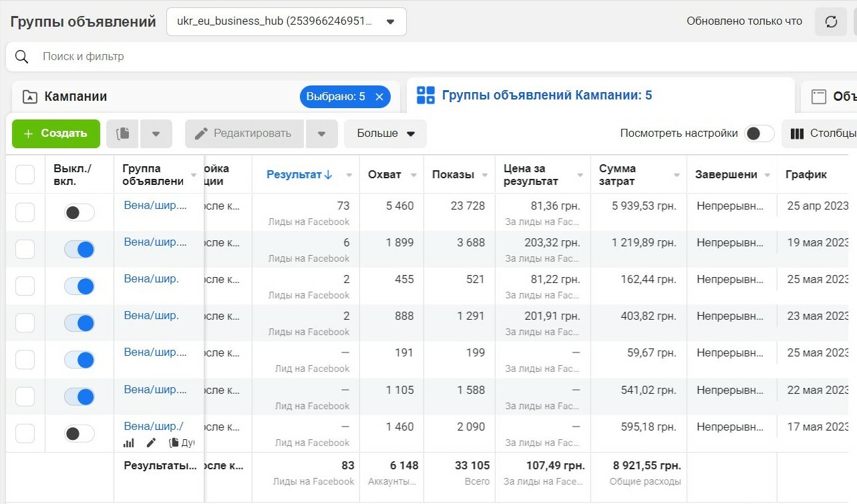Check the select-all header checkbox
The image size is (857, 504).
pos(25,175)
